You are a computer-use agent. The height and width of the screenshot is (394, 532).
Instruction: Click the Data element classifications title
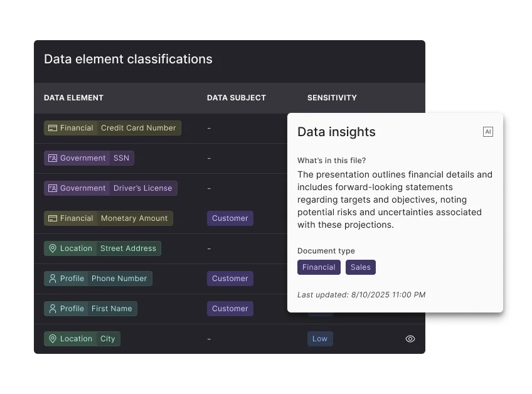[128, 59]
